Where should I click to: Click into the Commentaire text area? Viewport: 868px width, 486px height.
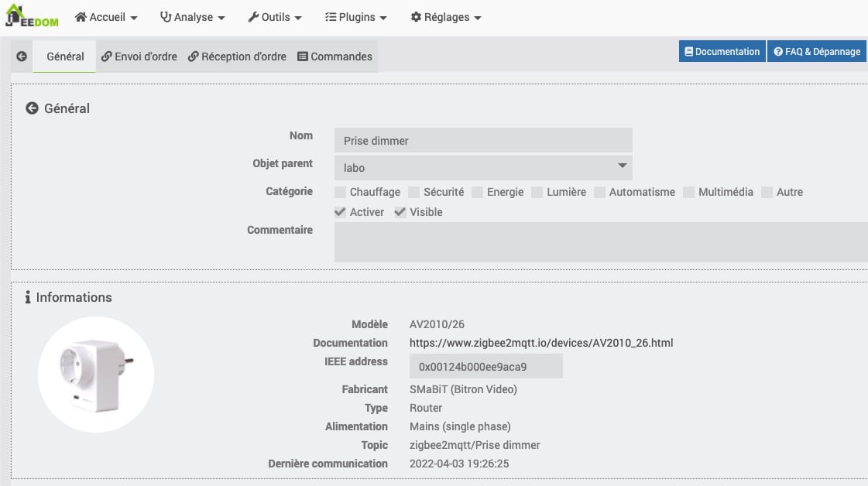click(x=601, y=242)
